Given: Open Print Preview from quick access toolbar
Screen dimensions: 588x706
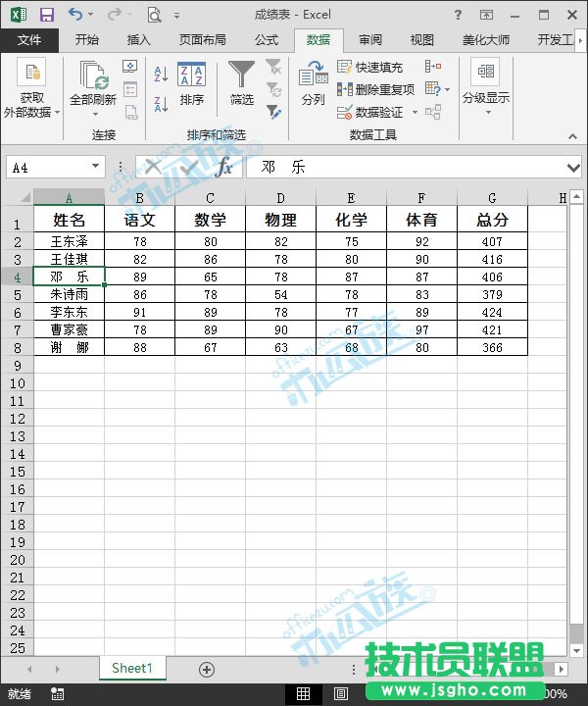Looking at the screenshot, I should pyautogui.click(x=154, y=15).
